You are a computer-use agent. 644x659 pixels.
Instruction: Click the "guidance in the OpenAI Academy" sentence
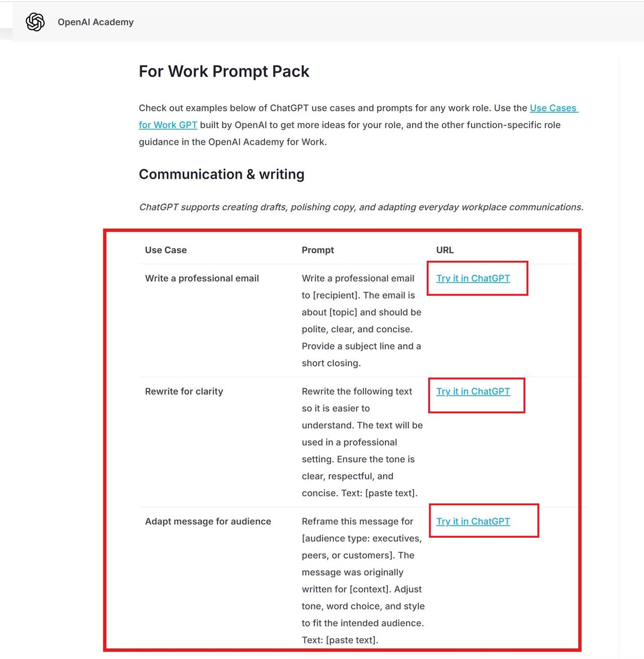[232, 142]
